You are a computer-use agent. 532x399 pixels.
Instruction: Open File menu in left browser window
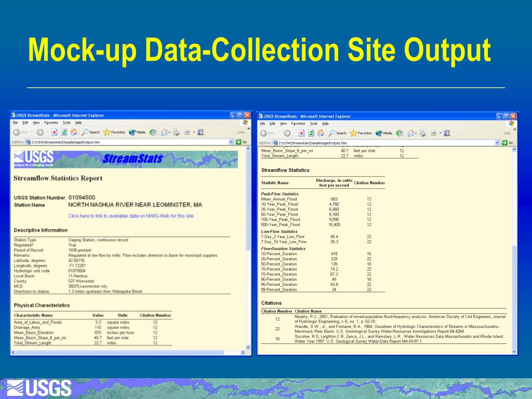click(15, 123)
